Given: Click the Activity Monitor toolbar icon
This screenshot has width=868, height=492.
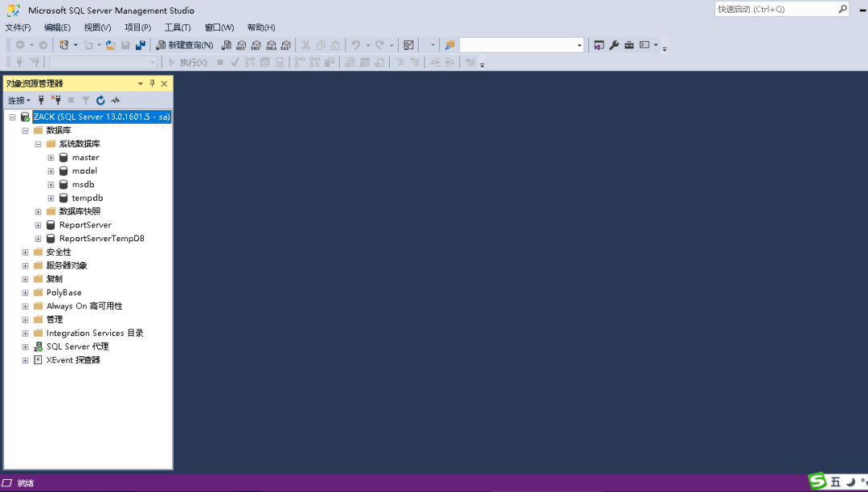Looking at the screenshot, I should [408, 45].
